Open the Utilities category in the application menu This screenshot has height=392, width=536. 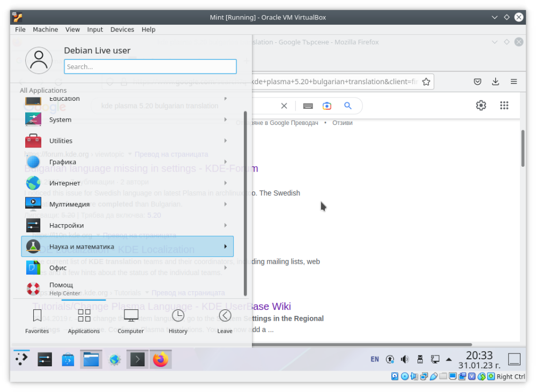click(x=127, y=140)
